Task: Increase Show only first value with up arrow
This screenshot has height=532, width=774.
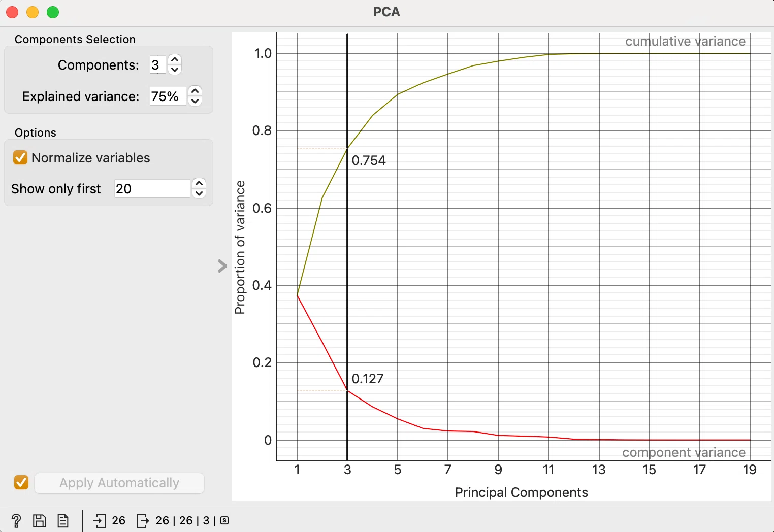Action: 199,183
